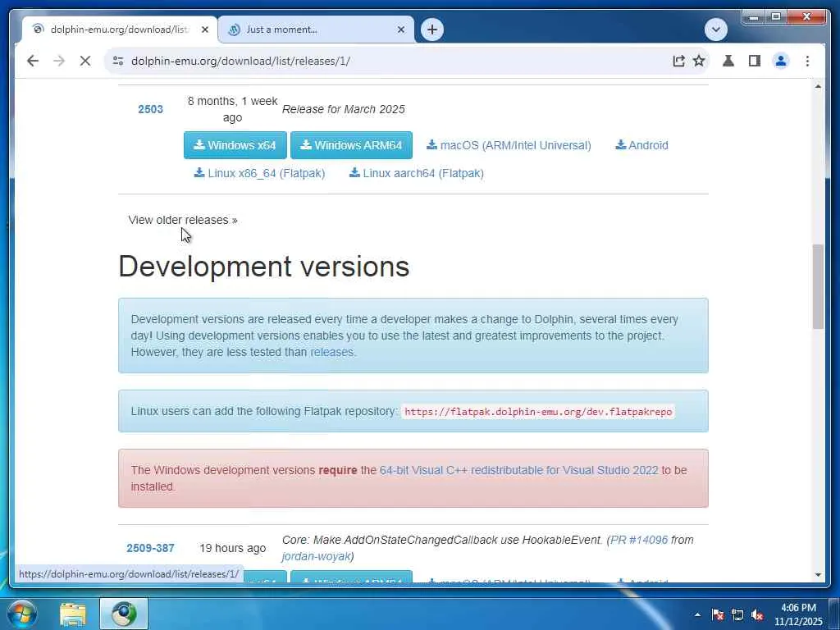Viewport: 840px width, 630px height.
Task: Open Windows Explorer from the taskbar
Action: point(73,614)
